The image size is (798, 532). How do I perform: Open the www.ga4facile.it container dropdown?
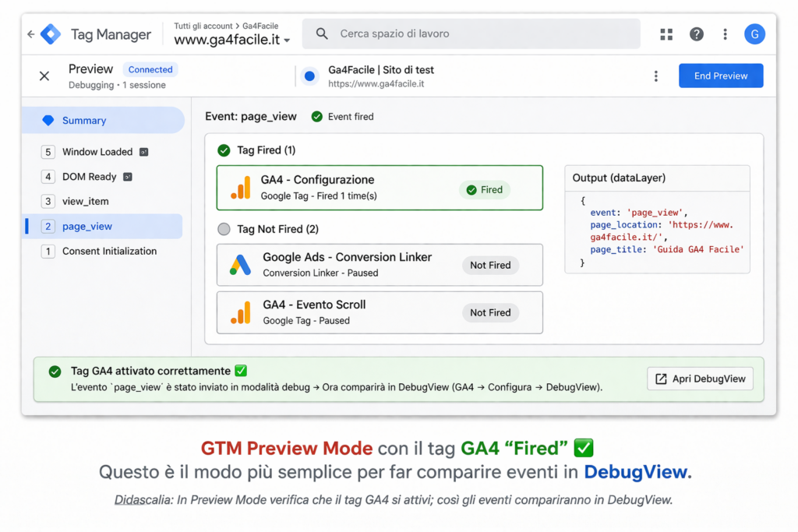click(231, 40)
